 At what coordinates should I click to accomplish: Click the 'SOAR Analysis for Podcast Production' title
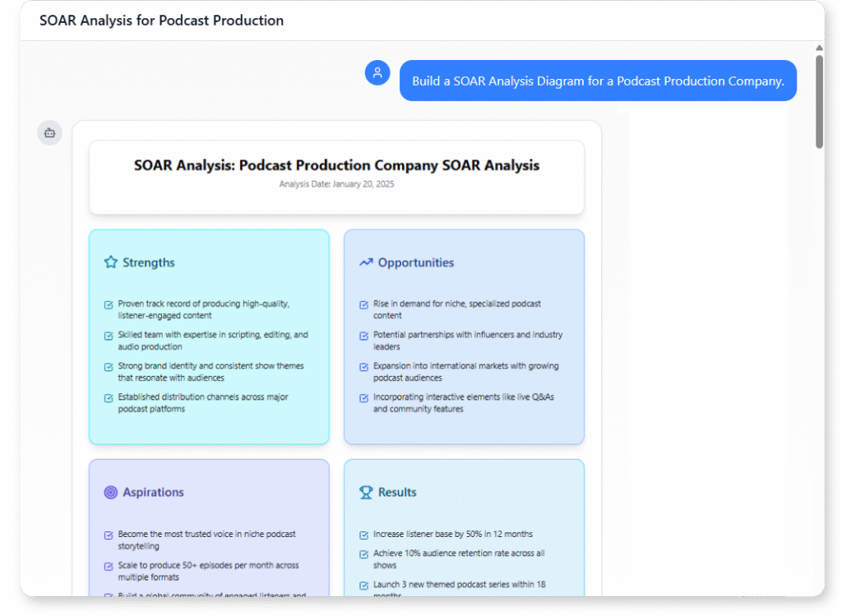161,21
